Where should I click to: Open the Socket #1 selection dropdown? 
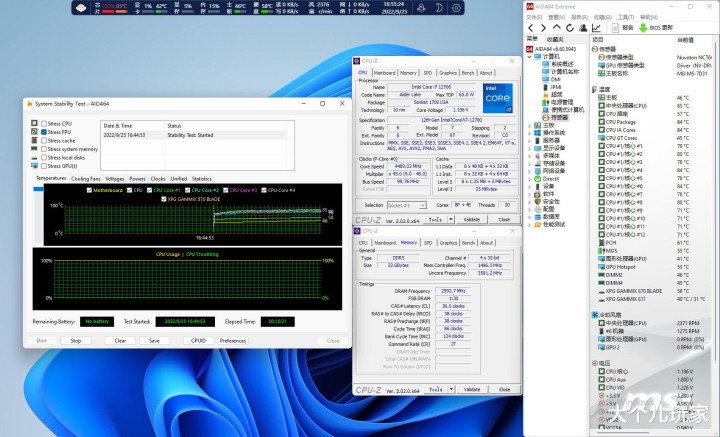[x=407, y=205]
